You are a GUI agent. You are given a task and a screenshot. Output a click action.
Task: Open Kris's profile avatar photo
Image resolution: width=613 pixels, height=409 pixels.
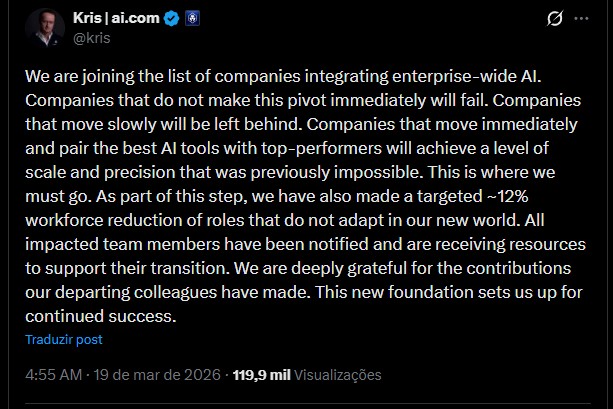[x=43, y=28]
